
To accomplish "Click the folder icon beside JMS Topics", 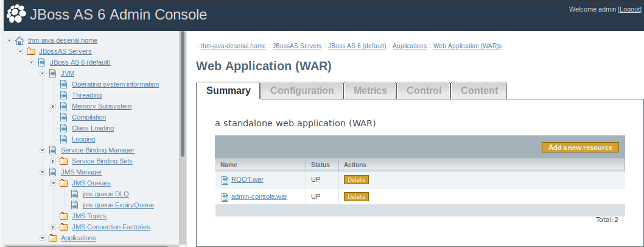I will 64,216.
